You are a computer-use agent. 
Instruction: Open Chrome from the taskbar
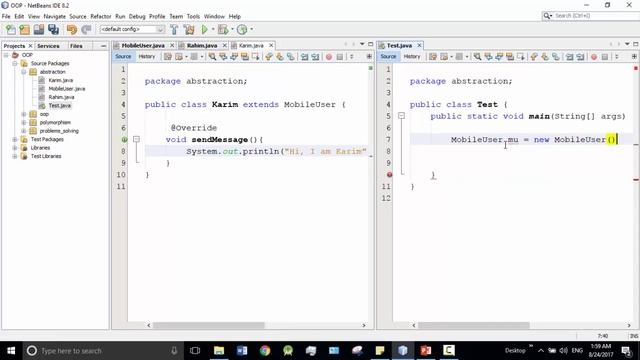[265, 350]
